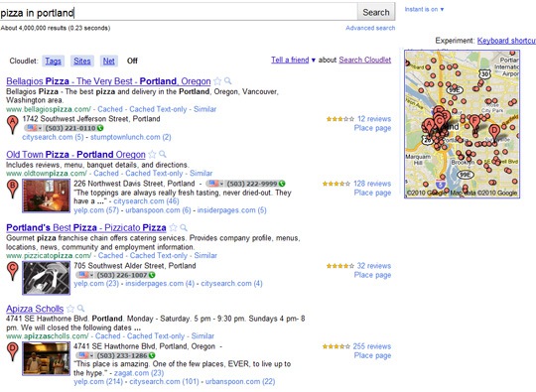Expand the Tell a friend dropdown arrow
Screen dimensions: 536x392
(x=313, y=61)
